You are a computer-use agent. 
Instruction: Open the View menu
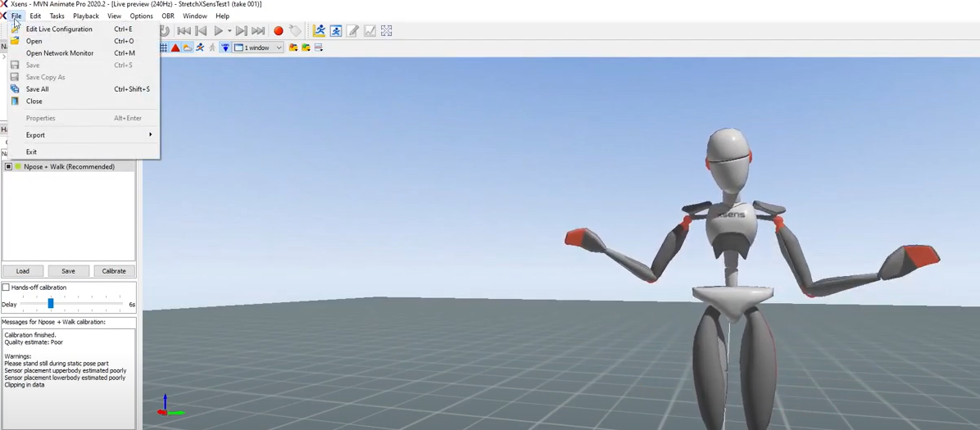tap(115, 16)
